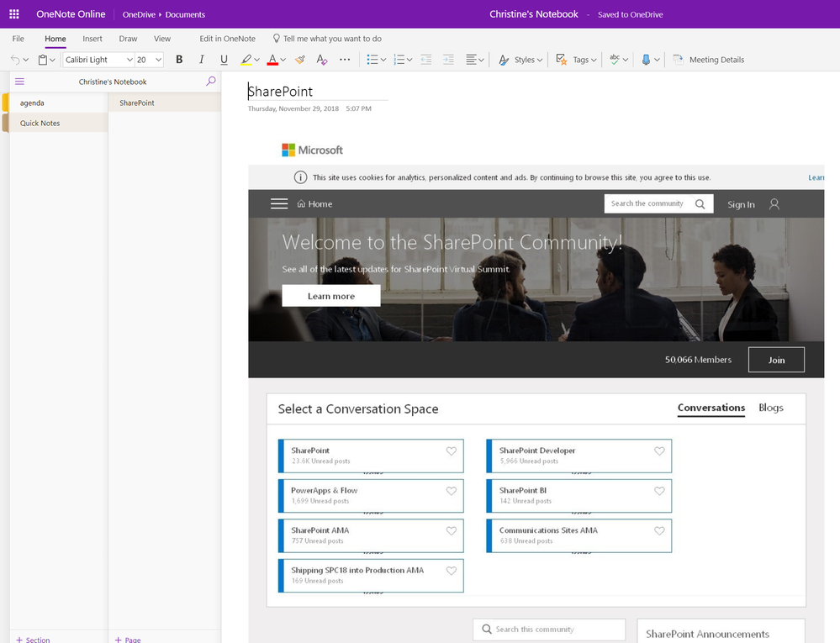Open the agenda section
Viewport: 840px width, 643px height.
pos(58,103)
